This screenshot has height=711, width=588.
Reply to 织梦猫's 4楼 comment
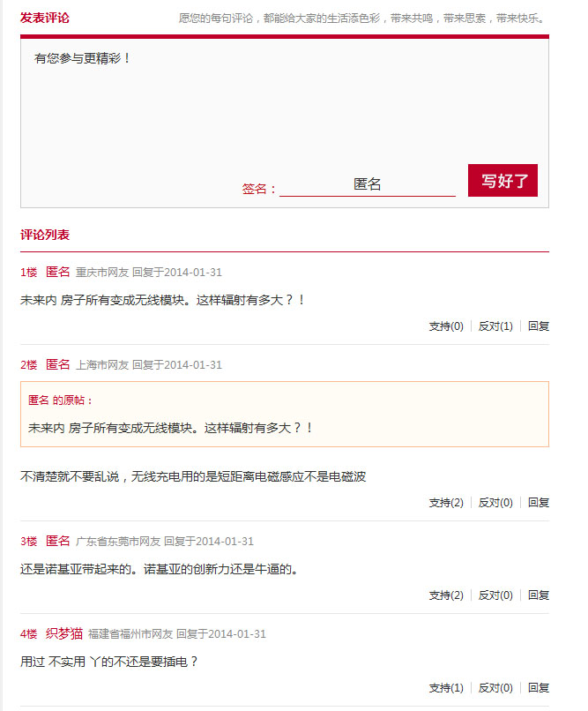539,688
